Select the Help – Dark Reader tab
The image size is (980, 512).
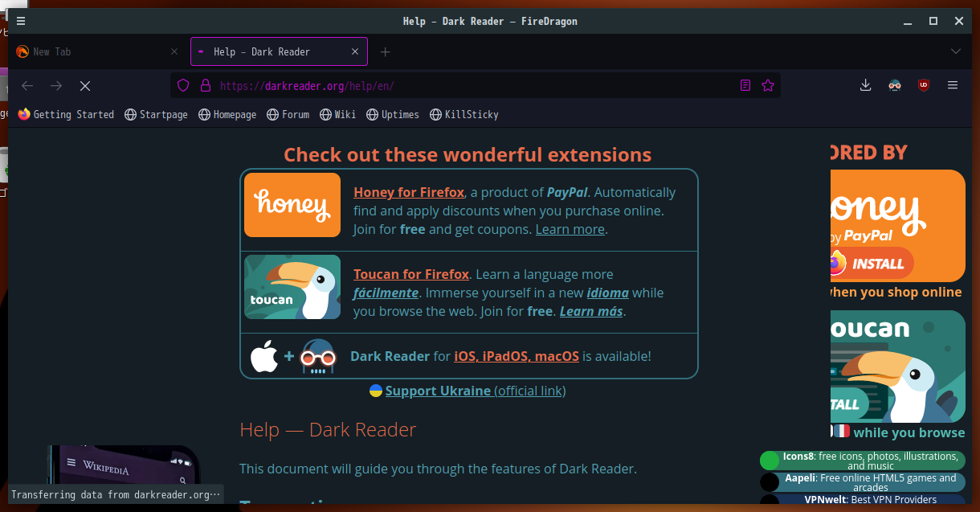pos(279,51)
